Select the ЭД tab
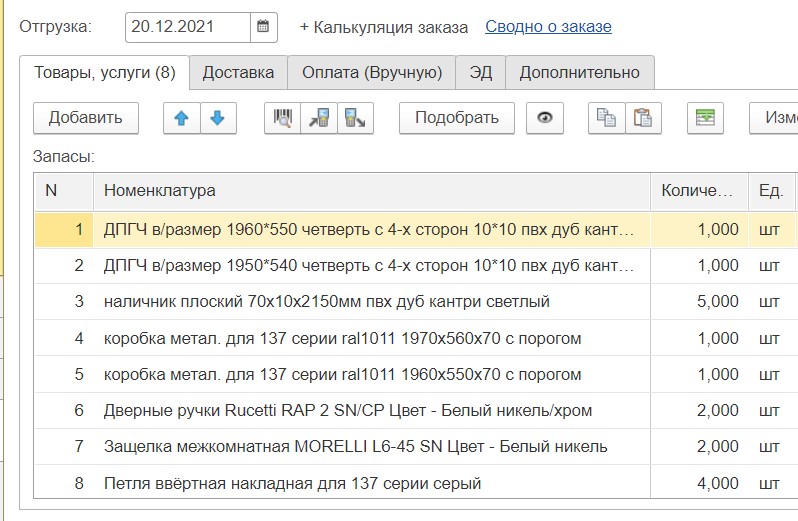Screen dimensions: 798x521 (x=481, y=72)
